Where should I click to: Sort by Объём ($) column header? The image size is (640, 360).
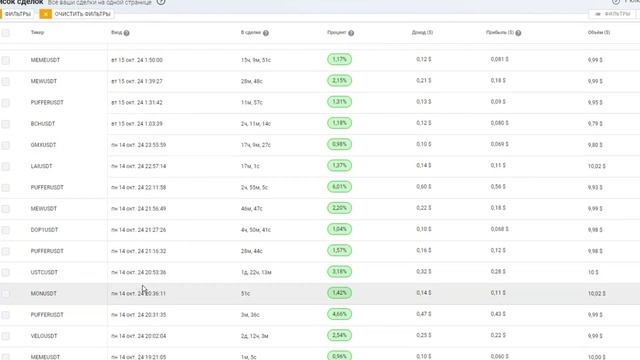[599, 32]
